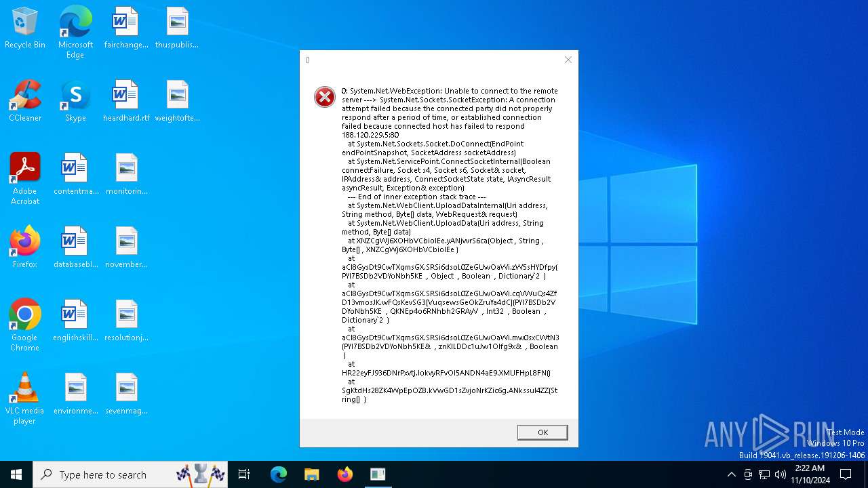Select the environme image file
Image resolution: width=868 pixels, height=488 pixels.
point(75,394)
